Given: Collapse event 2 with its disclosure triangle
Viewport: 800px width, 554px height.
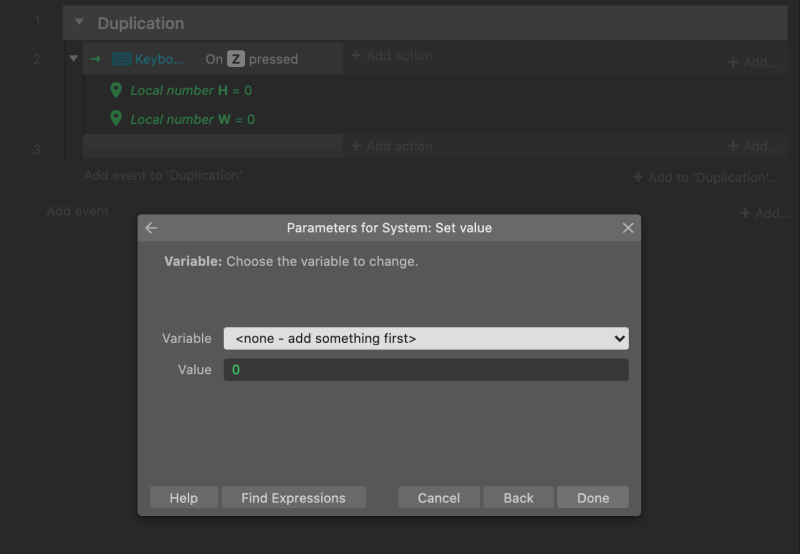Looking at the screenshot, I should [x=73, y=59].
